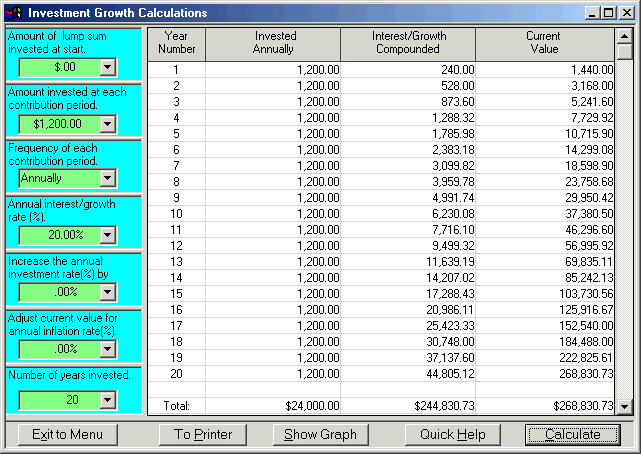Select interest value 2,383.18

point(408,150)
